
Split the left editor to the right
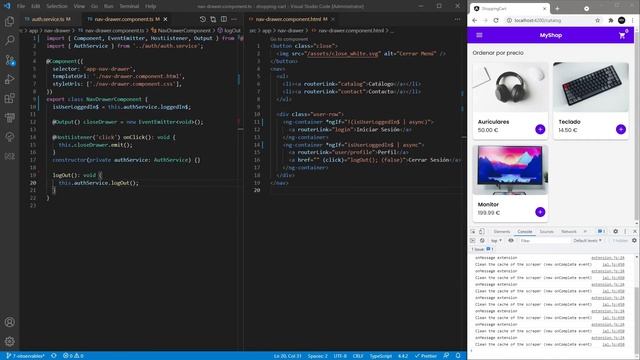224,19
